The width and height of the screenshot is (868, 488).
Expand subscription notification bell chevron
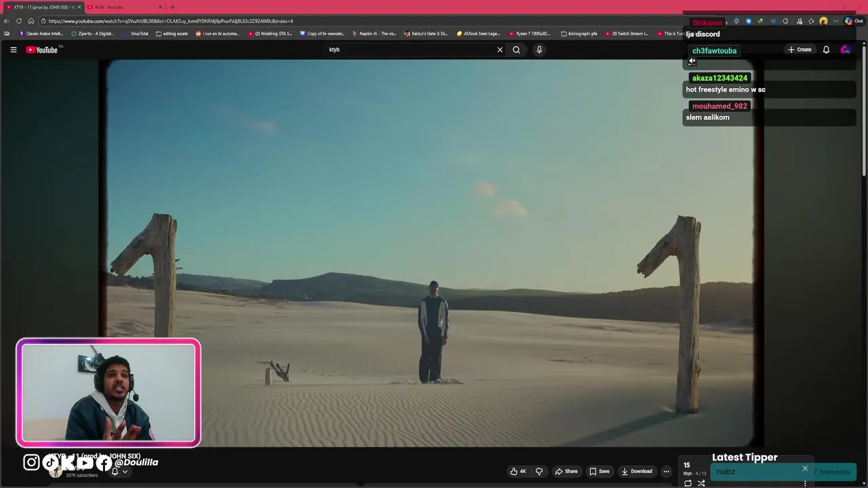pyautogui.click(x=125, y=472)
